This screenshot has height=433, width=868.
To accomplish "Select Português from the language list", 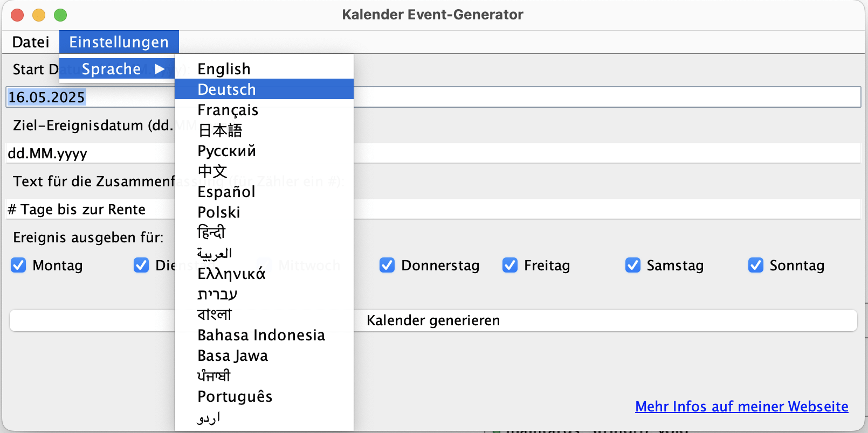I will click(235, 396).
